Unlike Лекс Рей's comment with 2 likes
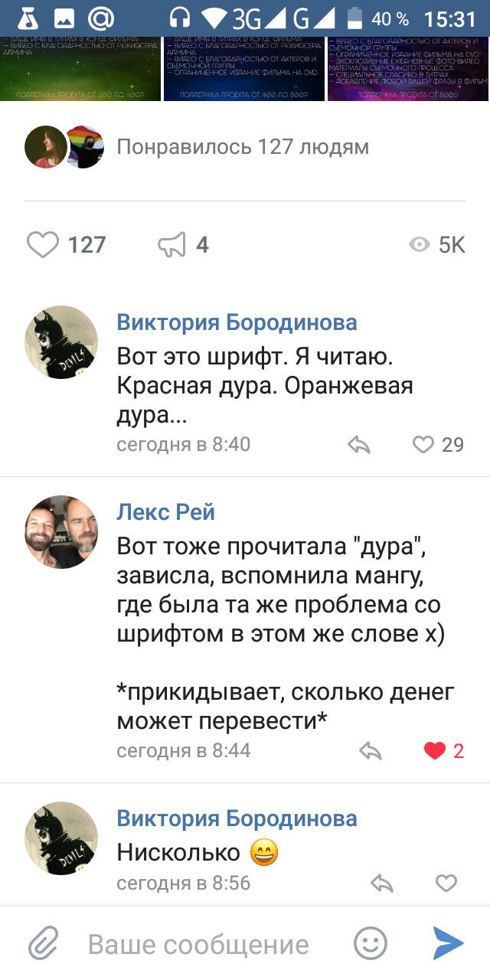490x980 pixels. pyautogui.click(x=435, y=751)
